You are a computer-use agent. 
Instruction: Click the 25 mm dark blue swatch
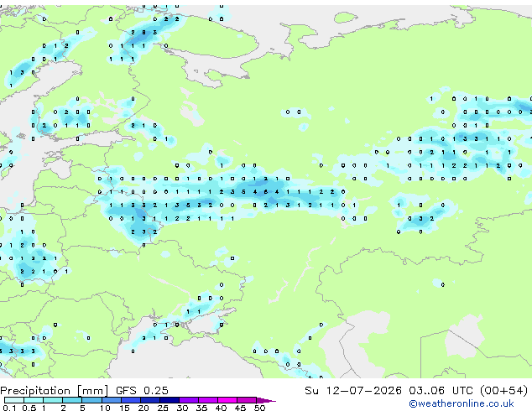click(169, 400)
